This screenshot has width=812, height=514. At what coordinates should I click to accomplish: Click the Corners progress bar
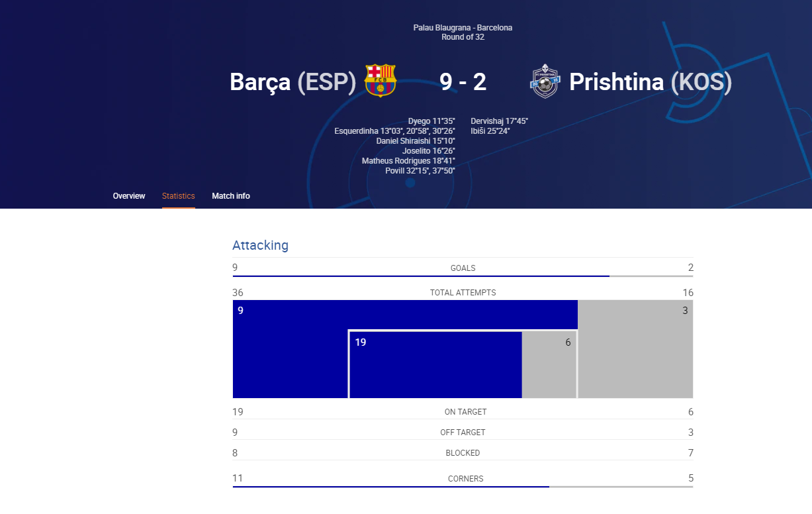[463, 487]
